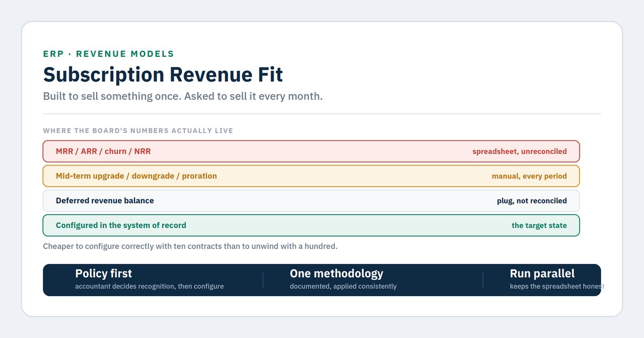Select 'Mid-term upgrade / downgrade / proration' row label
The width and height of the screenshot is (644, 338).
pos(136,176)
